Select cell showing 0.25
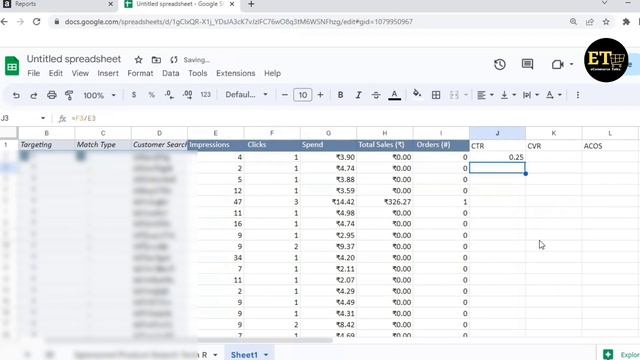Viewport: 640px width, 360px height. [x=497, y=157]
